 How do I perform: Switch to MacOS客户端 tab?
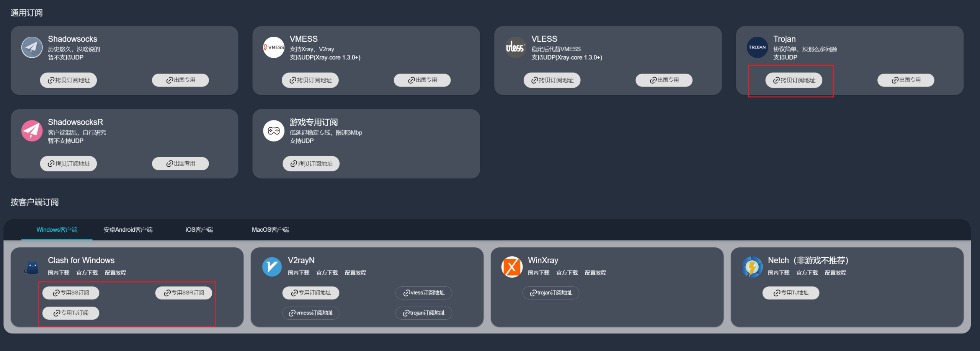pyautogui.click(x=270, y=229)
